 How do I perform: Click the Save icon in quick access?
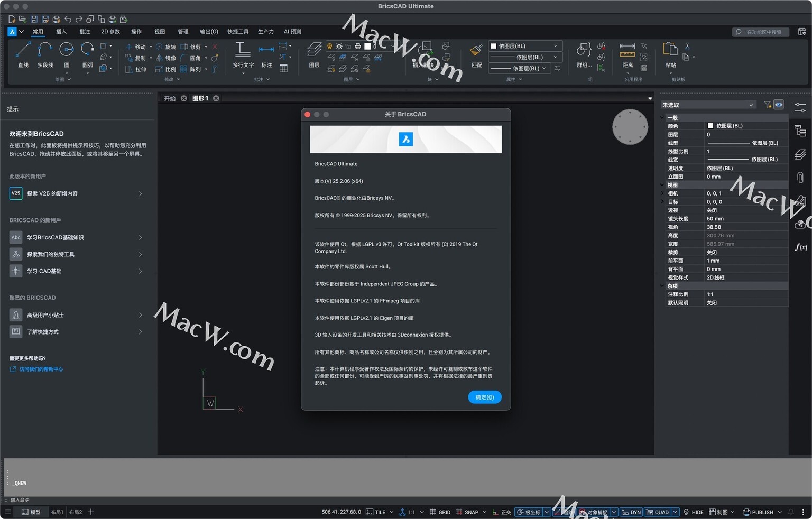(x=34, y=19)
